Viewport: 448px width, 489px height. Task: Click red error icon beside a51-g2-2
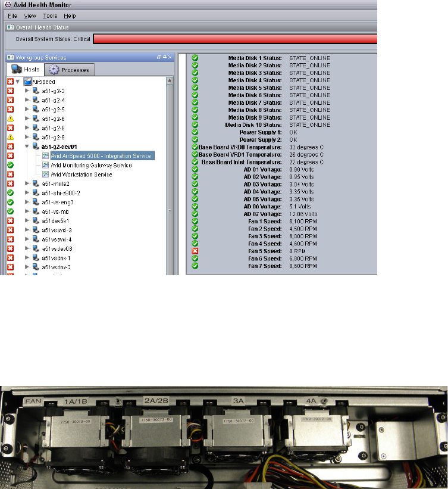[x=10, y=91]
